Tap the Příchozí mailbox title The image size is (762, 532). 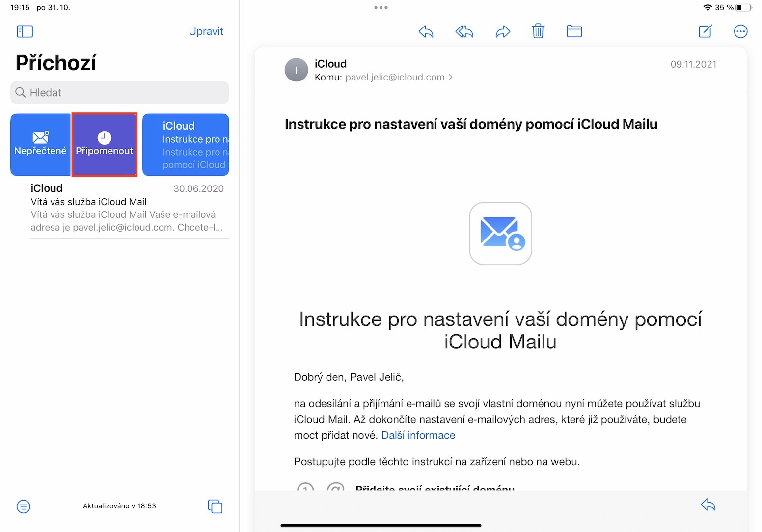(56, 63)
